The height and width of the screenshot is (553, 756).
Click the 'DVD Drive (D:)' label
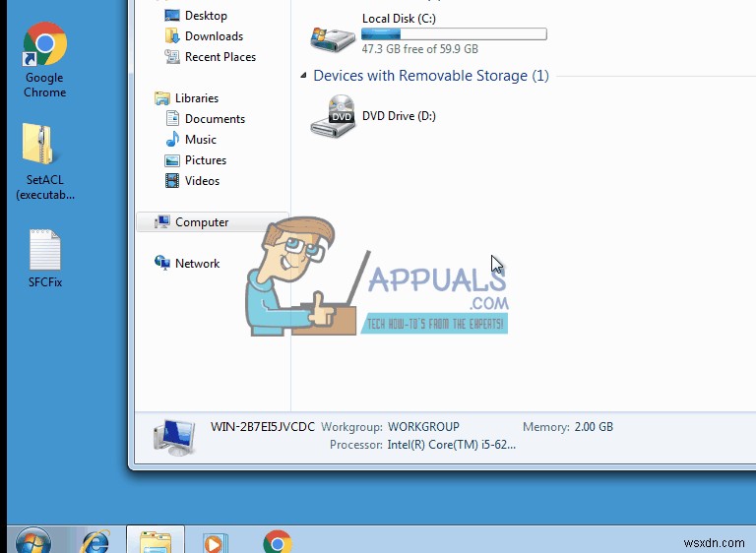point(400,116)
